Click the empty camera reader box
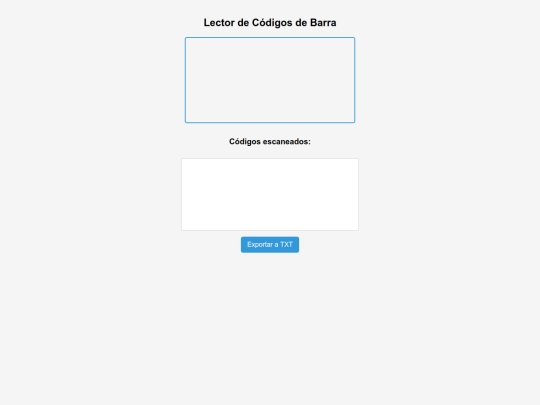 pos(270,80)
